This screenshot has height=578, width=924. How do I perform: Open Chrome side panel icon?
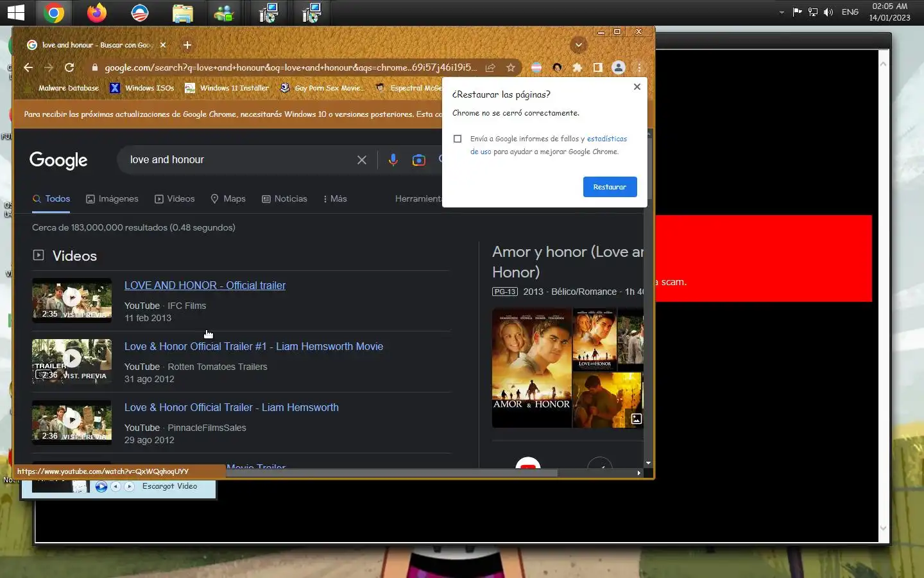[x=598, y=67]
